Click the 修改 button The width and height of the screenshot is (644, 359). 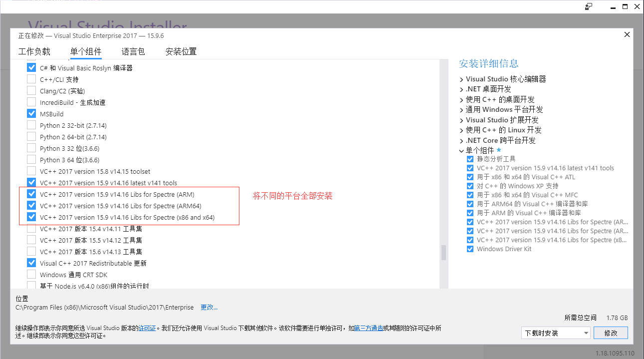coord(611,333)
